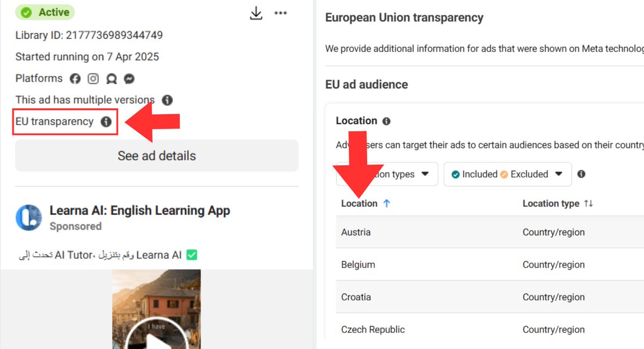Screen dimensions: 644x349
Task: Click info icon beside multiple versions text
Action: [167, 100]
